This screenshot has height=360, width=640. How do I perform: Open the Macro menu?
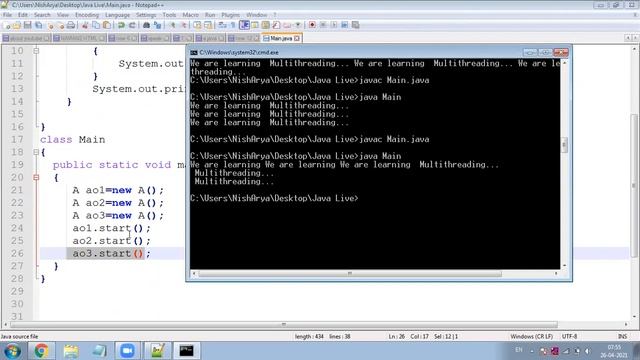coord(190,15)
